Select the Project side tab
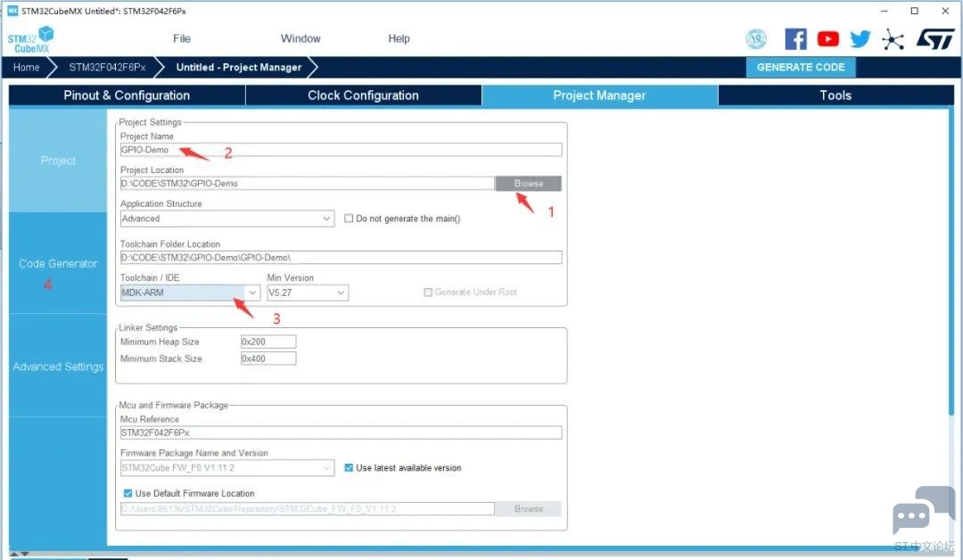This screenshot has height=560, width=963. tap(58, 161)
